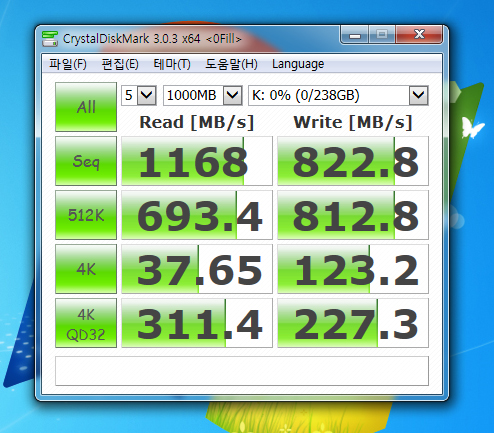Close the CrystalDiskMark window
The width and height of the screenshot is (494, 433).
click(419, 35)
